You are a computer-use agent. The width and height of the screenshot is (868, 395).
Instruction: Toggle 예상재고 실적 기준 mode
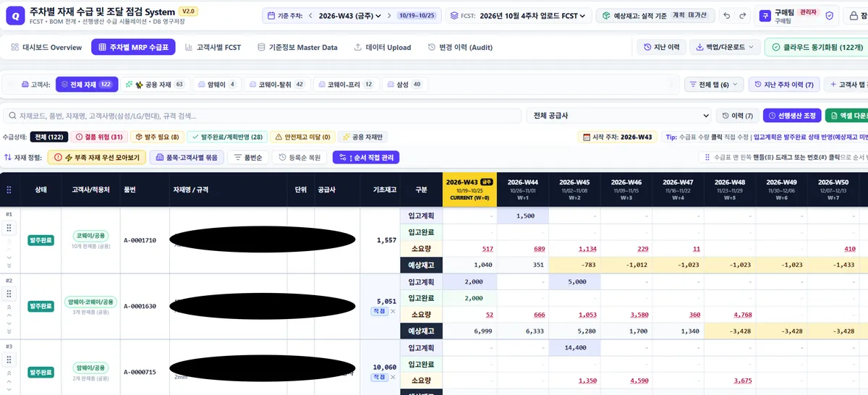point(656,16)
